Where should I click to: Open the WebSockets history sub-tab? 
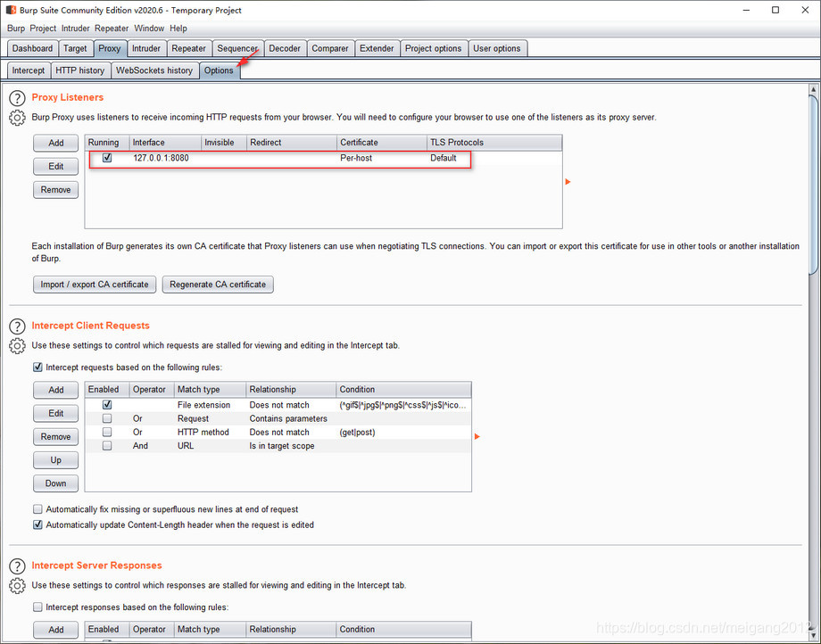[154, 70]
